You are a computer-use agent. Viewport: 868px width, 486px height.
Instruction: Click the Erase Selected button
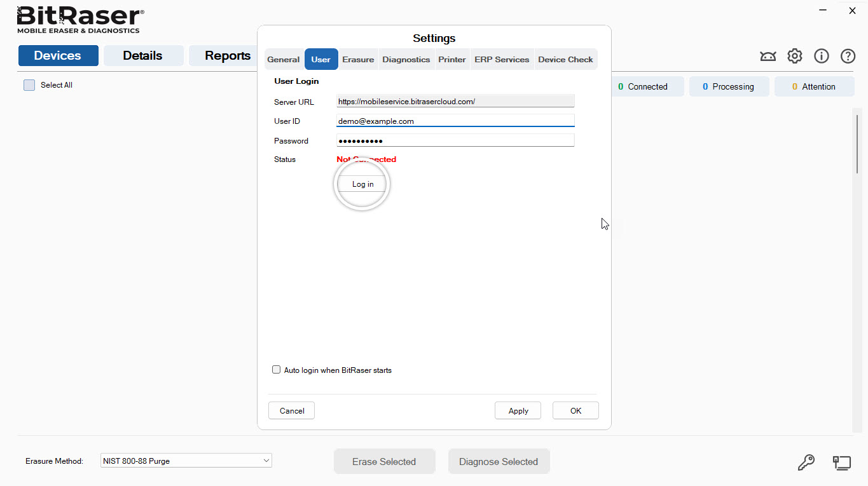384,461
